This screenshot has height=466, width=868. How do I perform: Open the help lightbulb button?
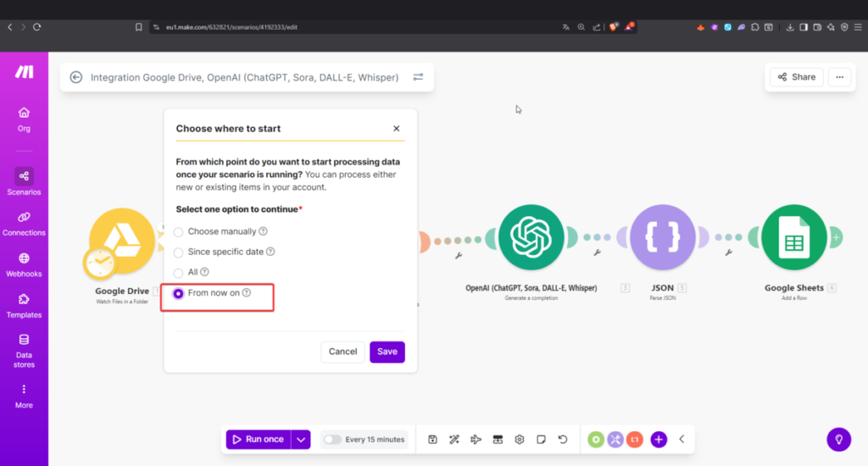point(838,440)
